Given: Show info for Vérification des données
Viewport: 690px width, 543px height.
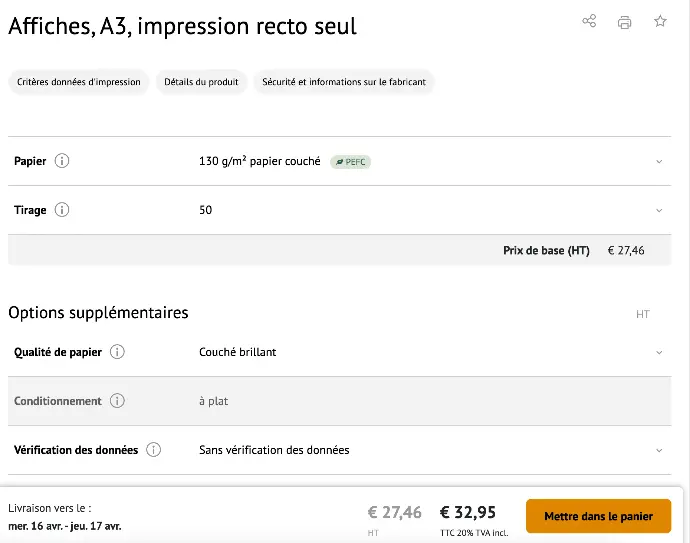Looking at the screenshot, I should pyautogui.click(x=153, y=450).
